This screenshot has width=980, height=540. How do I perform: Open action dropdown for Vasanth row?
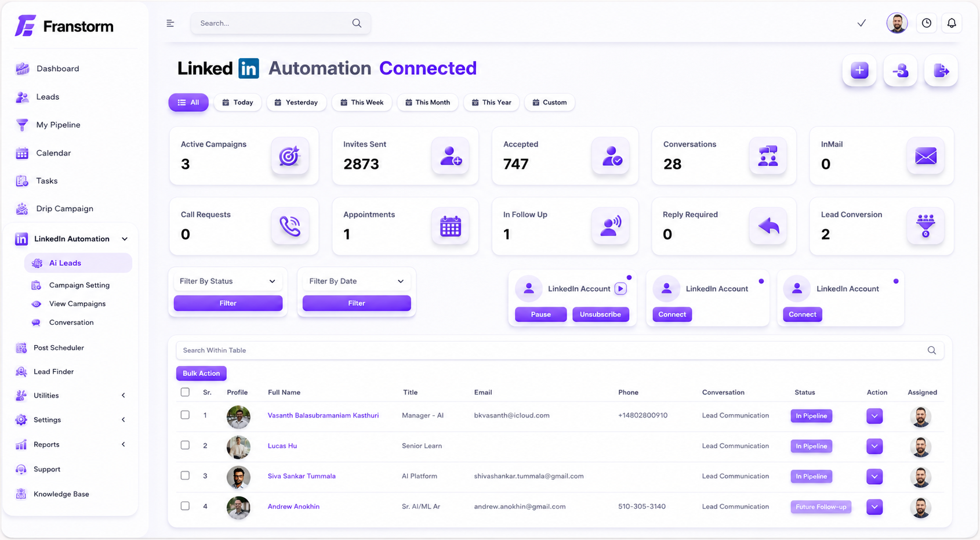click(x=874, y=416)
